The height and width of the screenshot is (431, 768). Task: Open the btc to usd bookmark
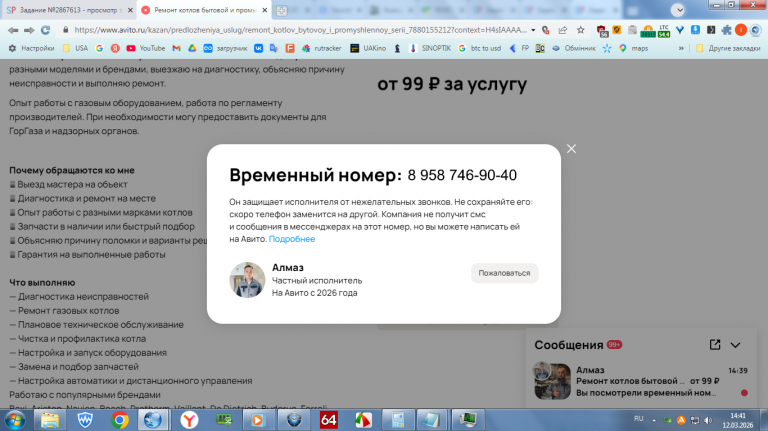[x=480, y=48]
